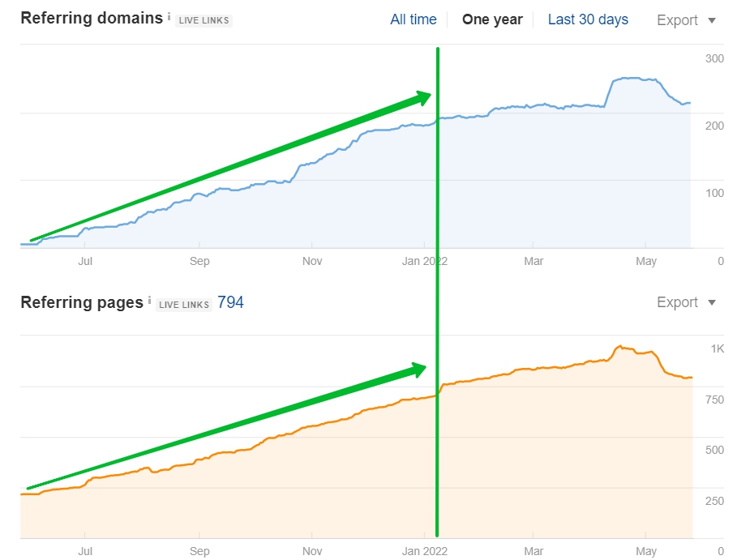Click Jan 2022 label on Referring pages axis

tap(424, 551)
